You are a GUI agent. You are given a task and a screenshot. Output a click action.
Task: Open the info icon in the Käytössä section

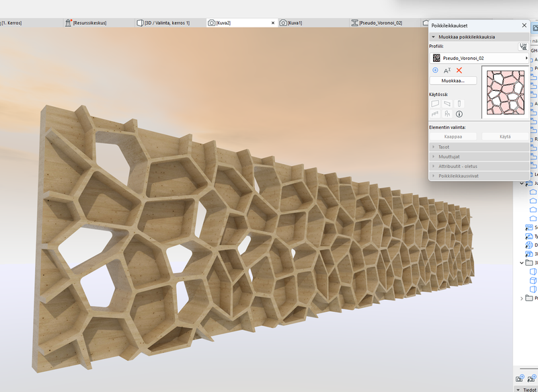click(x=459, y=114)
